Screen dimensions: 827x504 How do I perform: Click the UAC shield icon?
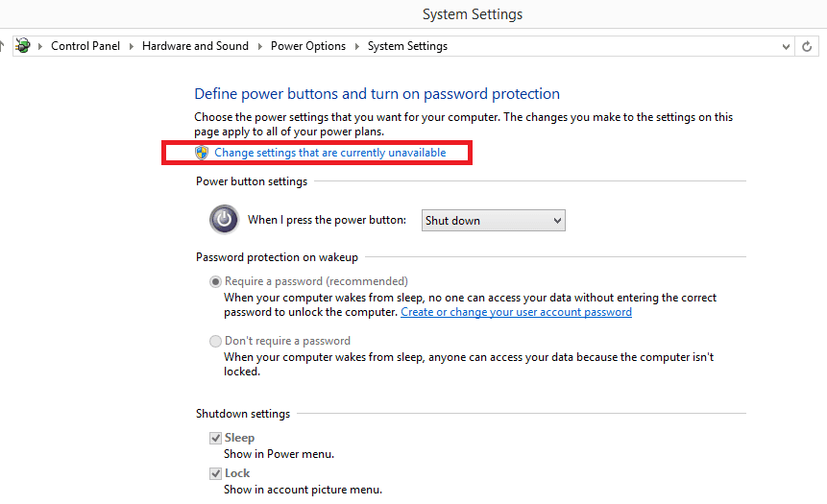(x=202, y=153)
